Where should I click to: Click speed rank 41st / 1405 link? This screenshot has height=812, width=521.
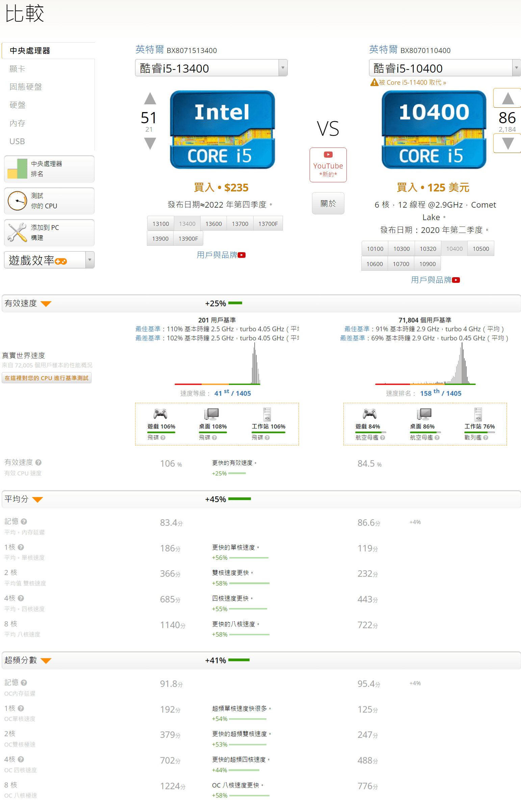point(232,393)
